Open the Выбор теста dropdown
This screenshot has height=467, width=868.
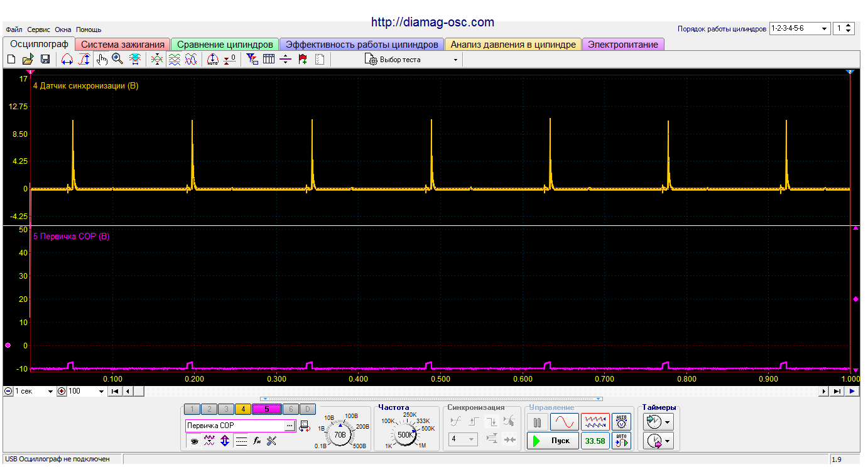[411, 60]
